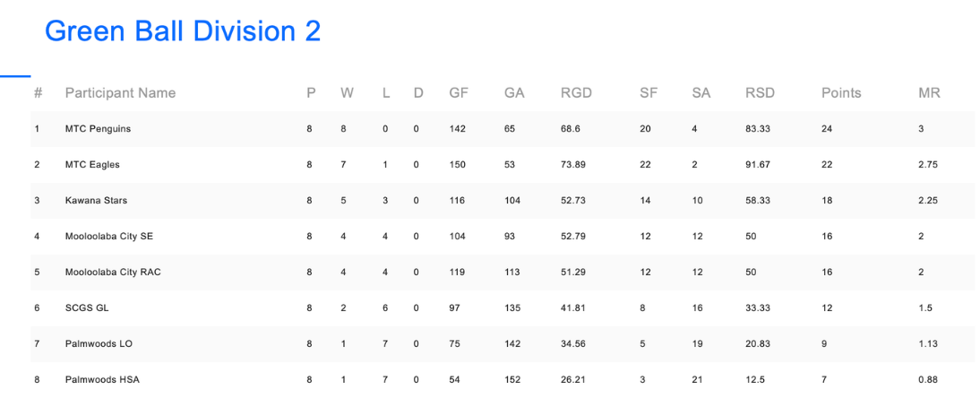
Task: Open MTC Eagles team entry
Action: 92,164
